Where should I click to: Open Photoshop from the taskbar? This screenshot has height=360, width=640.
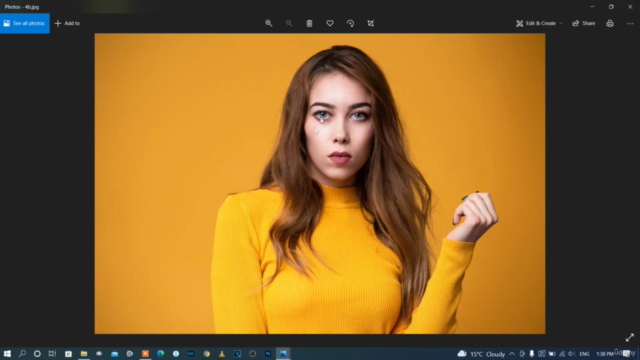point(268,353)
